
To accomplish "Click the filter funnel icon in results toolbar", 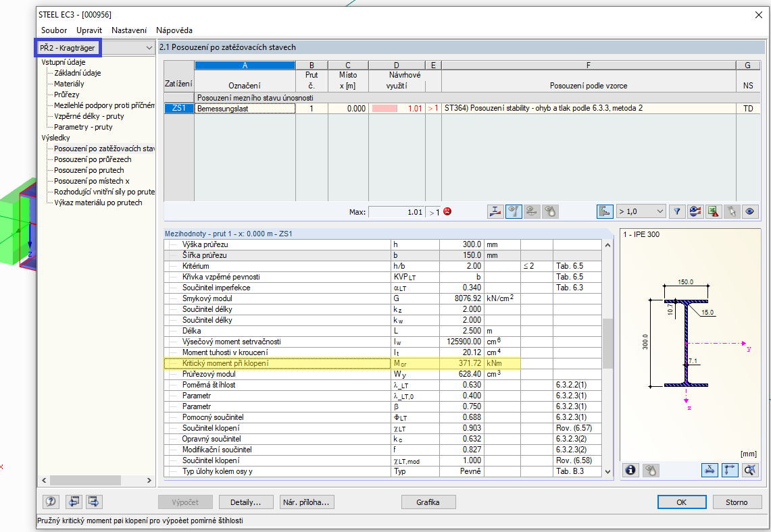I will pyautogui.click(x=677, y=211).
